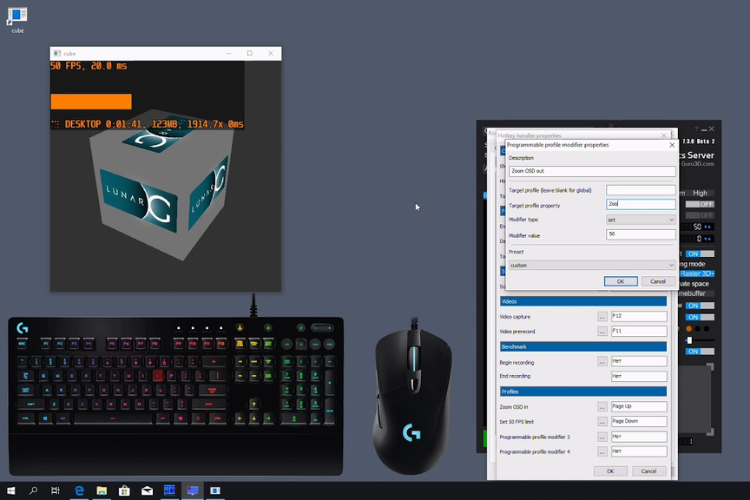Expand the Preset dropdown showing custom
The image size is (750, 500).
(592, 265)
